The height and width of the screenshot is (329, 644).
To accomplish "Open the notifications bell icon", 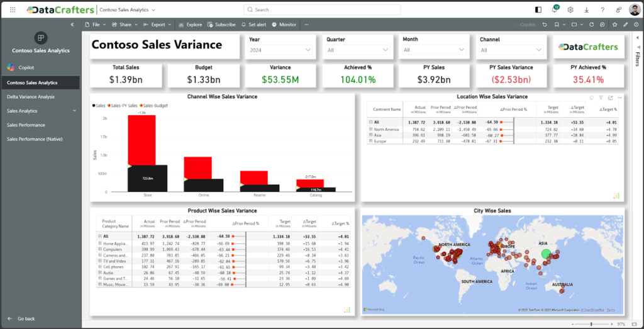I will 554,10.
